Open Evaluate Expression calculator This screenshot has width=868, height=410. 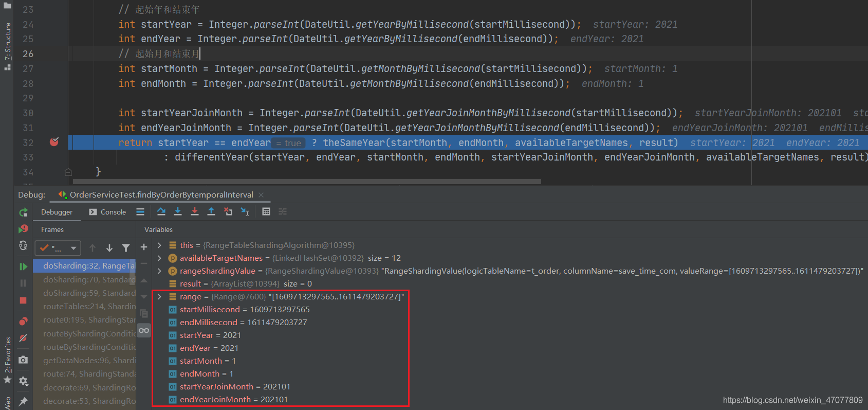266,211
